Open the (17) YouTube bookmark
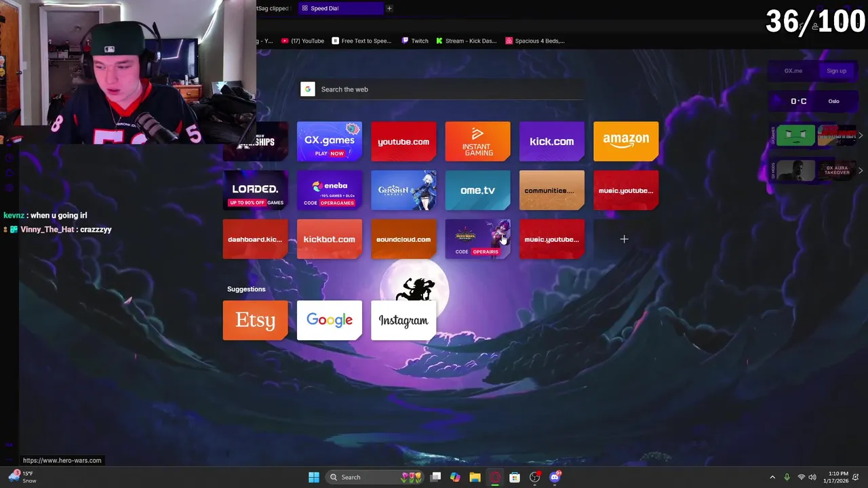Image resolution: width=868 pixels, height=488 pixels. tap(303, 41)
